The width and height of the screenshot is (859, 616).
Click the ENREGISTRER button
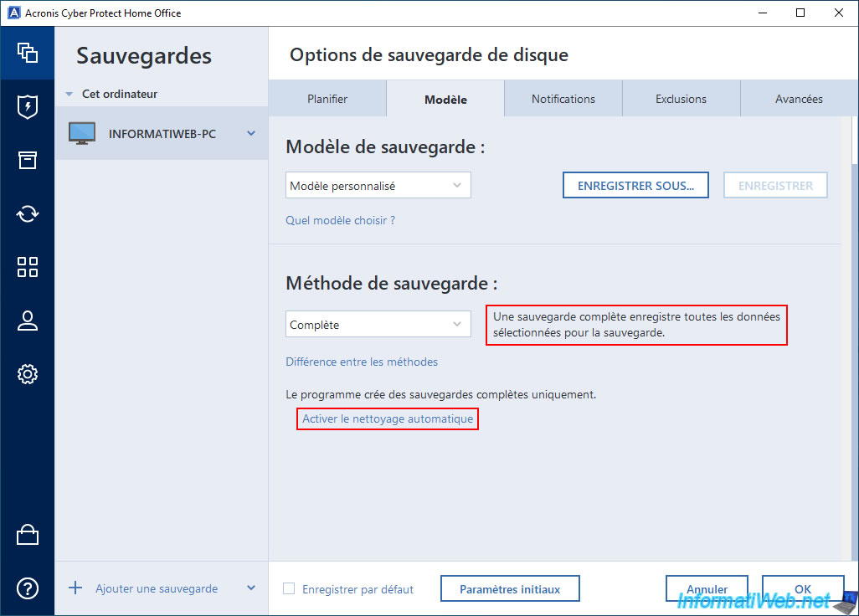[775, 186]
